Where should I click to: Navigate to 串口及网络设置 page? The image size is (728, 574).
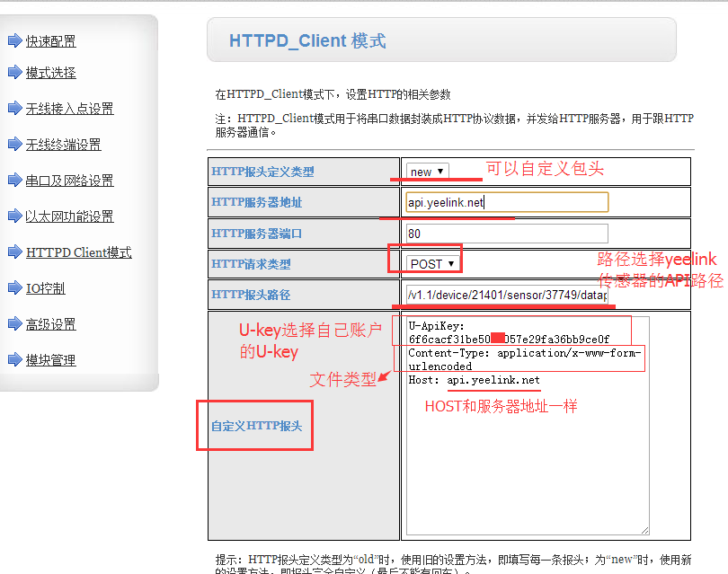point(69,181)
